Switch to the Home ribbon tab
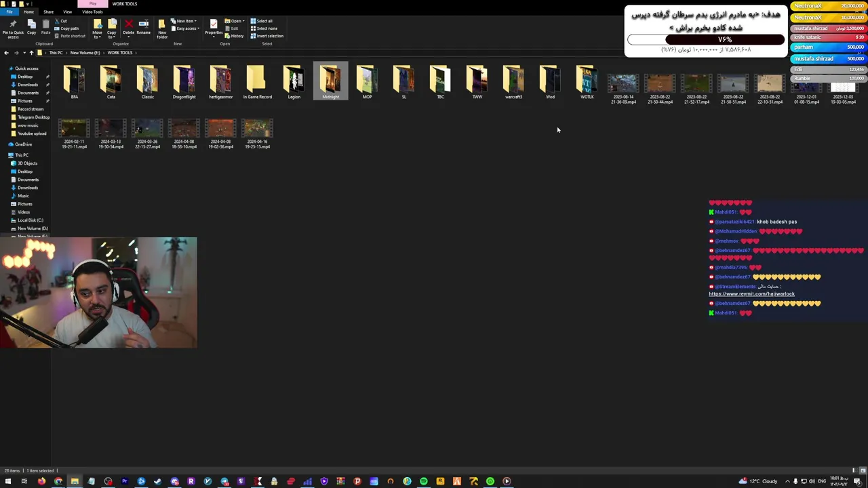This screenshot has width=868, height=488. tap(28, 12)
